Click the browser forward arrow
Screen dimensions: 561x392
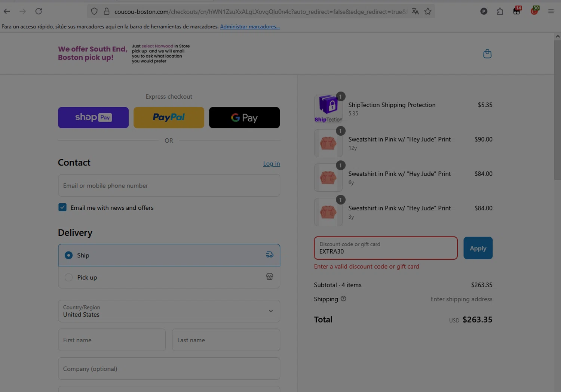coord(23,11)
